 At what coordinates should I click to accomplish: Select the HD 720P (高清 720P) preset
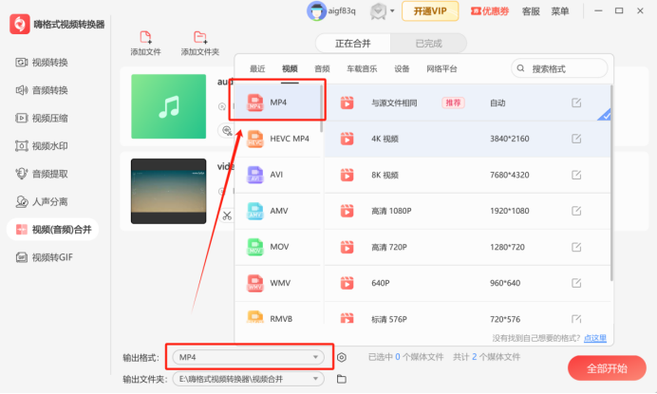[x=467, y=247]
